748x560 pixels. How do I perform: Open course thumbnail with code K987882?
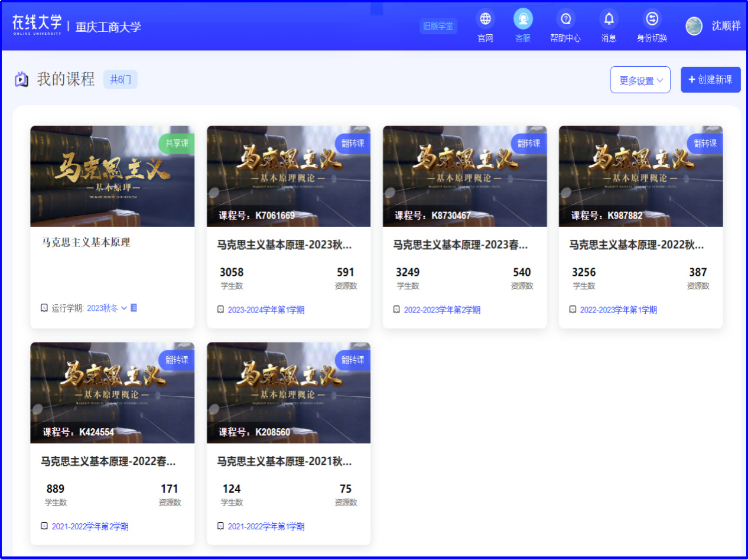pyautogui.click(x=640, y=176)
